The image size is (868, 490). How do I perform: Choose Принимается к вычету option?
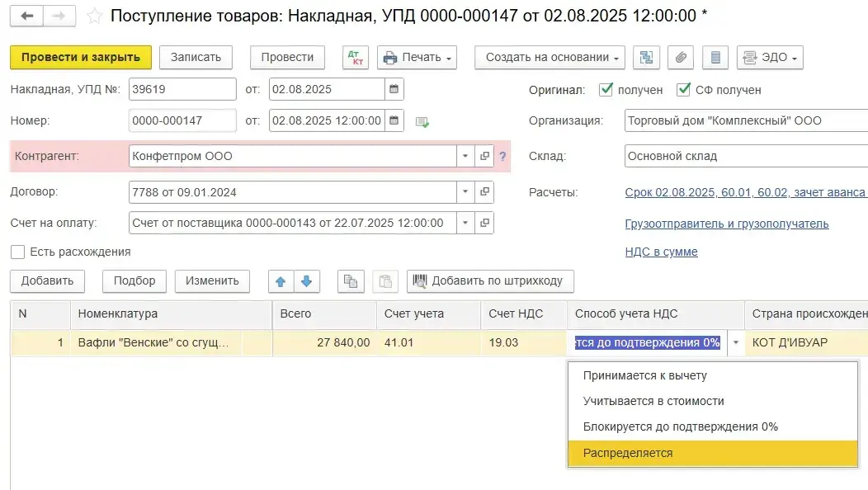click(x=644, y=375)
